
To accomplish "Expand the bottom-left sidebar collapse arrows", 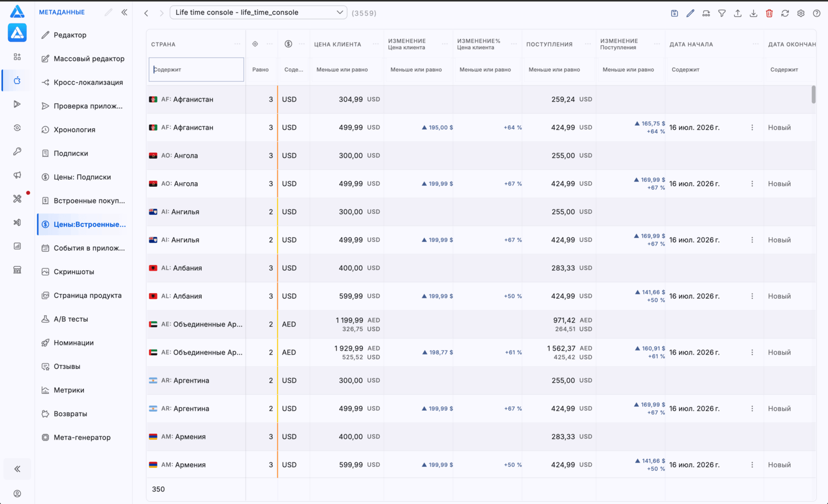I will pyautogui.click(x=17, y=469).
